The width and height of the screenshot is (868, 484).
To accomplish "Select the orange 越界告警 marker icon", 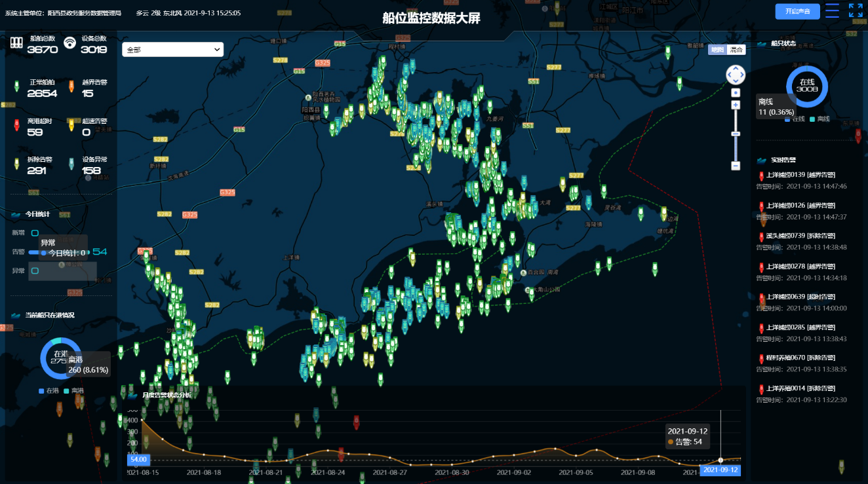I will [71, 86].
